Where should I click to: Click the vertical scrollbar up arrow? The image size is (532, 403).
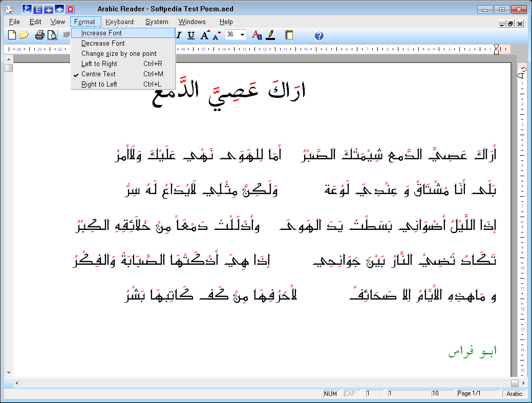coord(9,59)
